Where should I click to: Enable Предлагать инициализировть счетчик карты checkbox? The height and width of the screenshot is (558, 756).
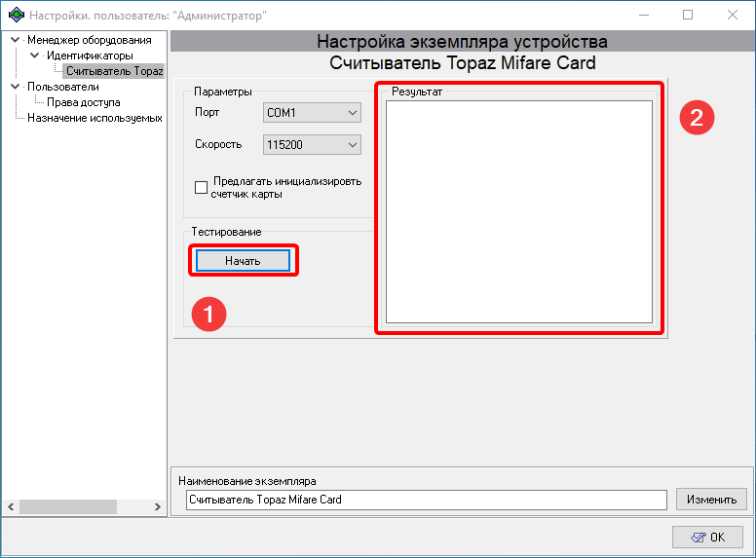coord(201,187)
